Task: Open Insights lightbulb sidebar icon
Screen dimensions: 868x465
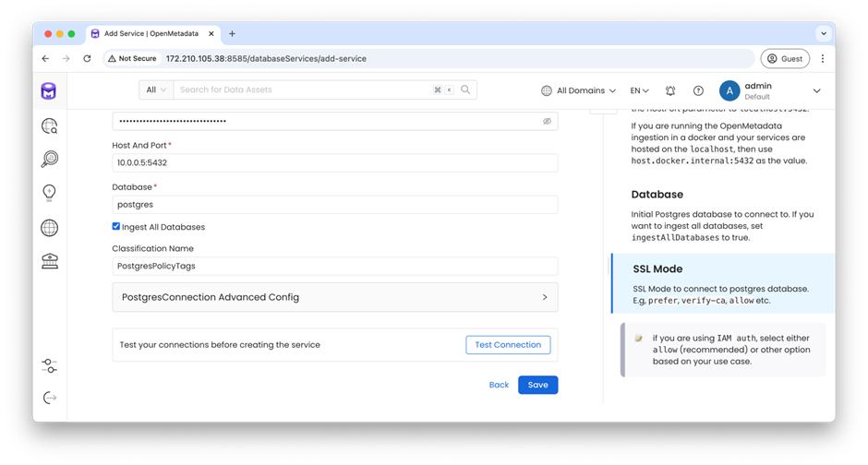Action: [x=49, y=193]
